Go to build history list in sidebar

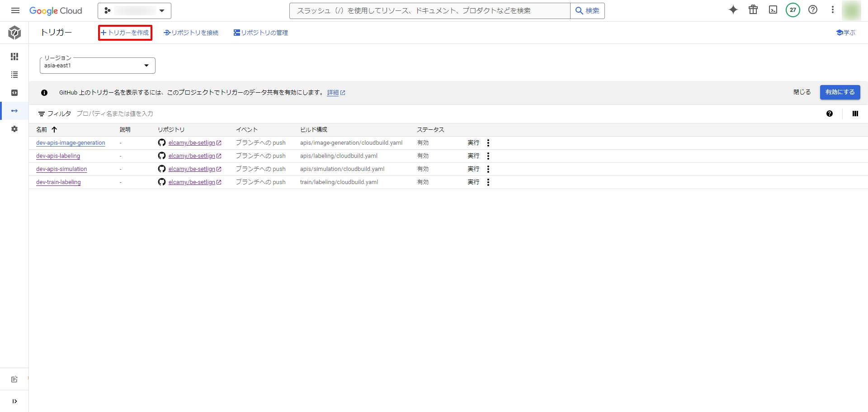tap(14, 75)
